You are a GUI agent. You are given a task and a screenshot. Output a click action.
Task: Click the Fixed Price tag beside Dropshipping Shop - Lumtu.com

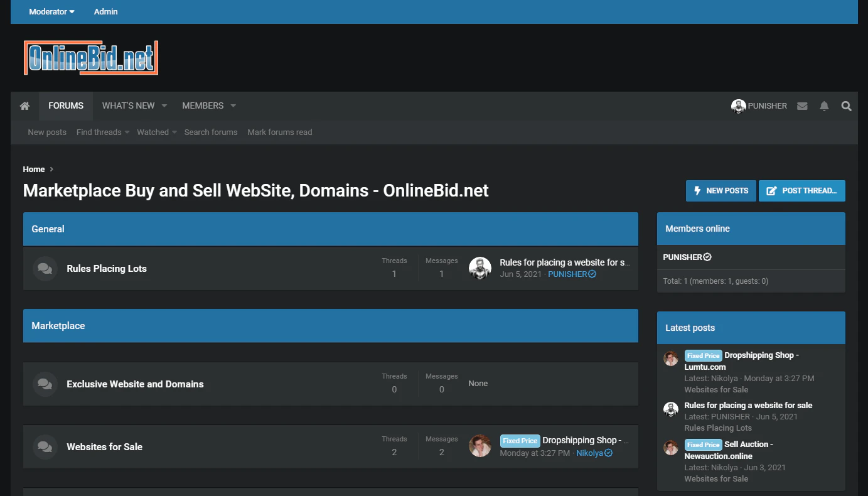click(703, 355)
